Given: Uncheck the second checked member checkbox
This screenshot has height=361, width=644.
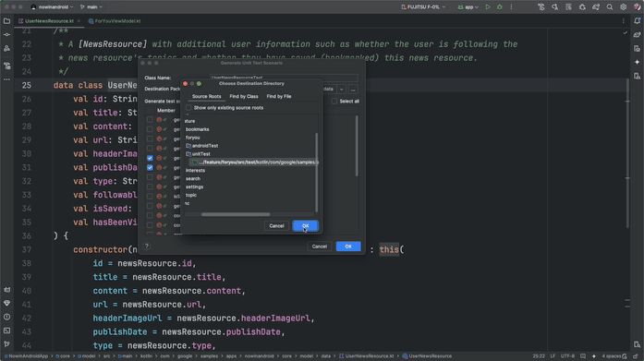Looking at the screenshot, I should tap(150, 167).
